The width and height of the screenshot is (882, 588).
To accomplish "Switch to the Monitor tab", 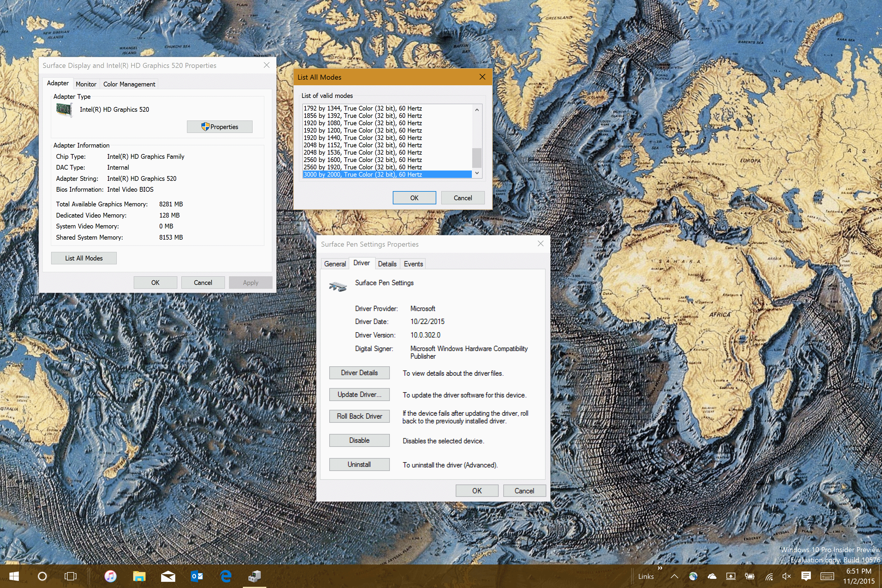I will pyautogui.click(x=86, y=84).
